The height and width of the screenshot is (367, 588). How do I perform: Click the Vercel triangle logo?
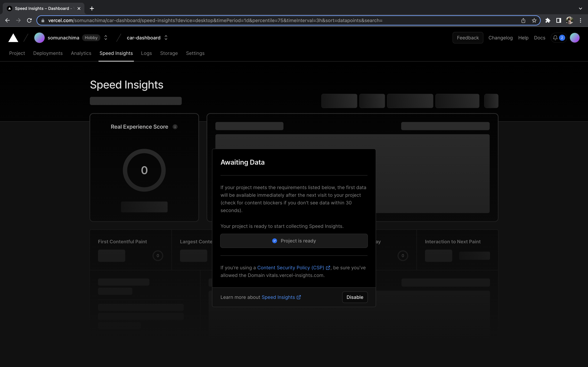(x=13, y=38)
